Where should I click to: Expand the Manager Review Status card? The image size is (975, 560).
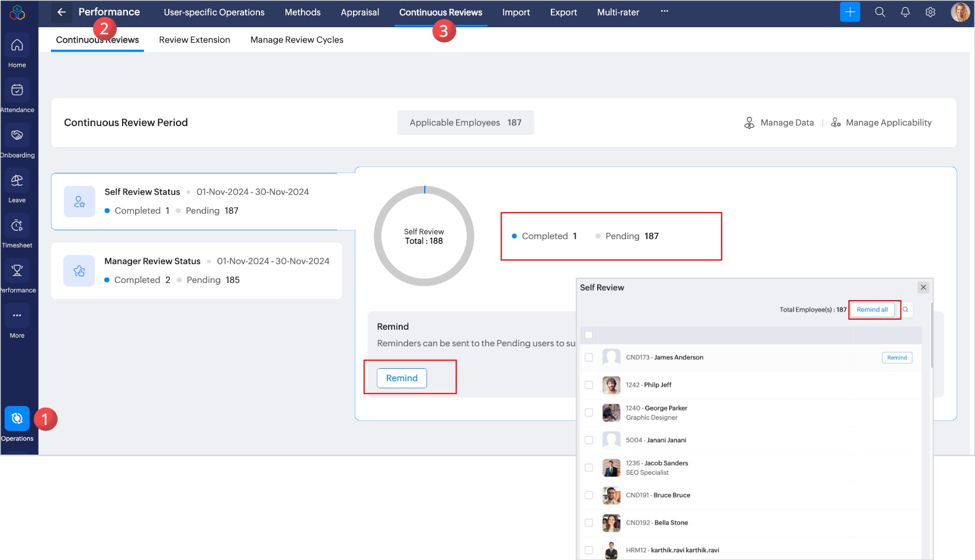coord(197,271)
